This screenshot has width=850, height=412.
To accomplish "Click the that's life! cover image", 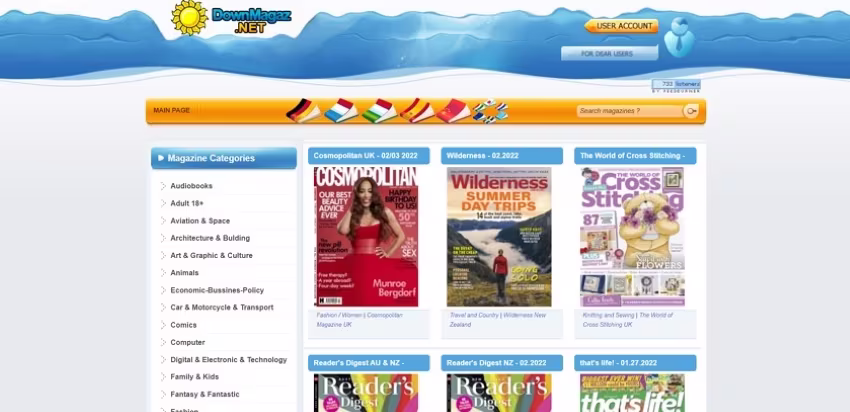I will tap(632, 392).
